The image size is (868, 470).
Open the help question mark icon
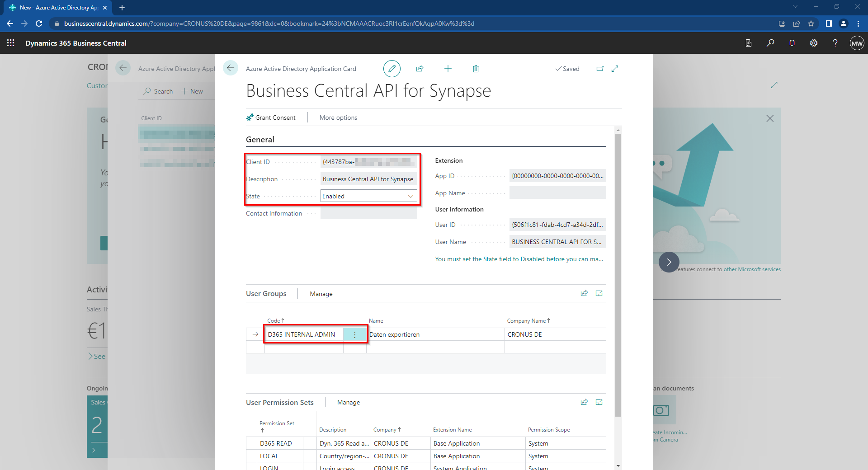coord(835,43)
